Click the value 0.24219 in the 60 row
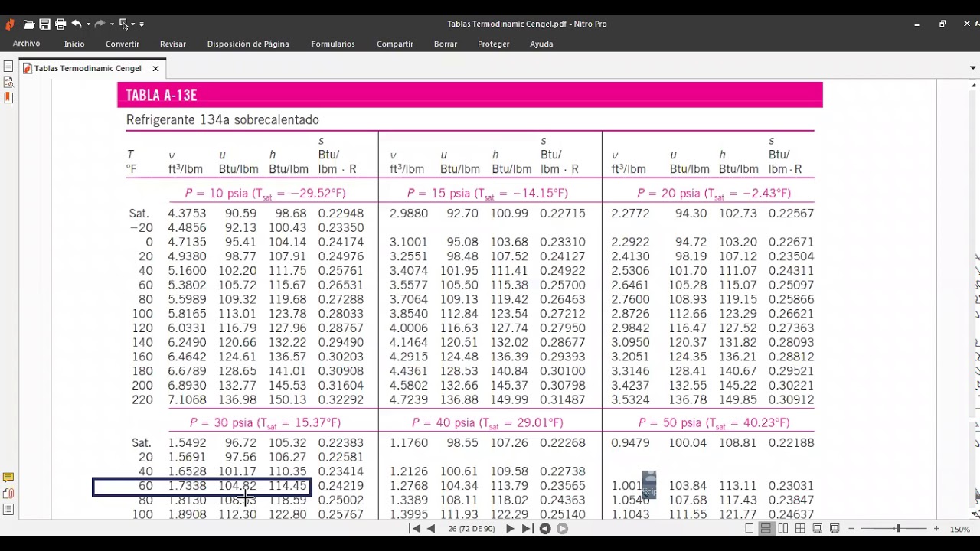 [x=341, y=486]
